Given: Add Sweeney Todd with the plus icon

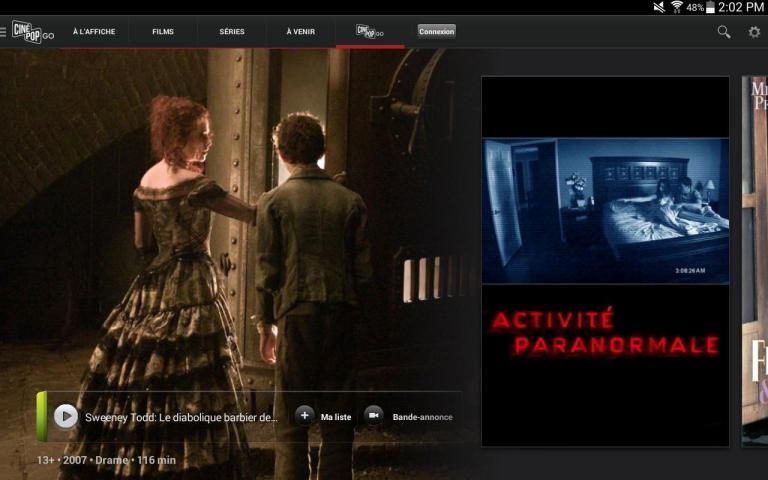Looking at the screenshot, I should click(x=305, y=416).
